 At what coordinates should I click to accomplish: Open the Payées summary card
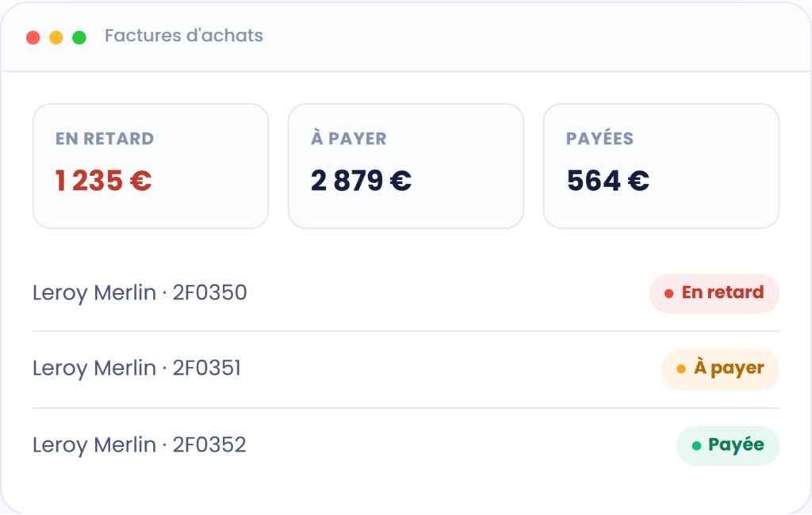661,166
